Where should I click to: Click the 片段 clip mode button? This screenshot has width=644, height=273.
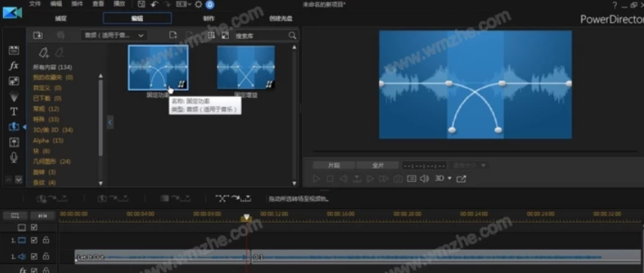334,165
